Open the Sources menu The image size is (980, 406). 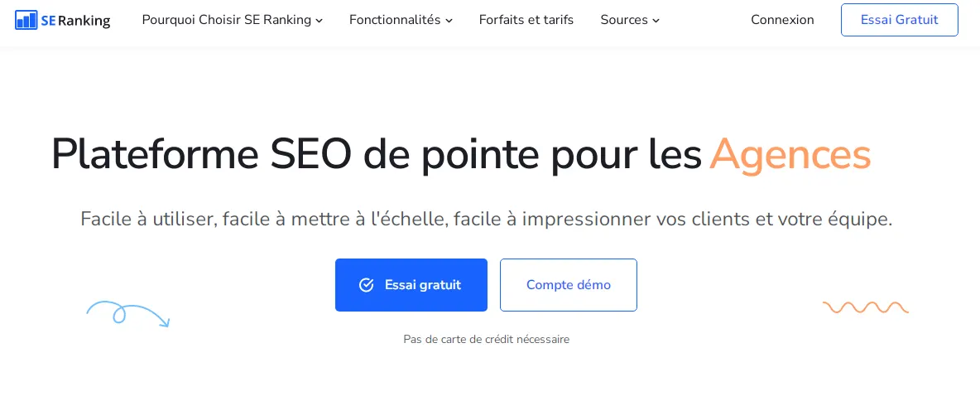click(630, 20)
